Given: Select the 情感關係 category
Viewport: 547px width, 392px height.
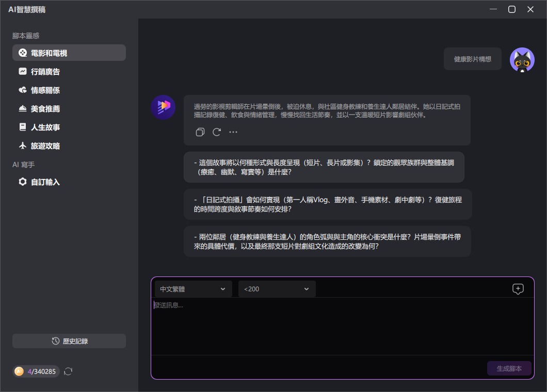Looking at the screenshot, I should 22,90.
